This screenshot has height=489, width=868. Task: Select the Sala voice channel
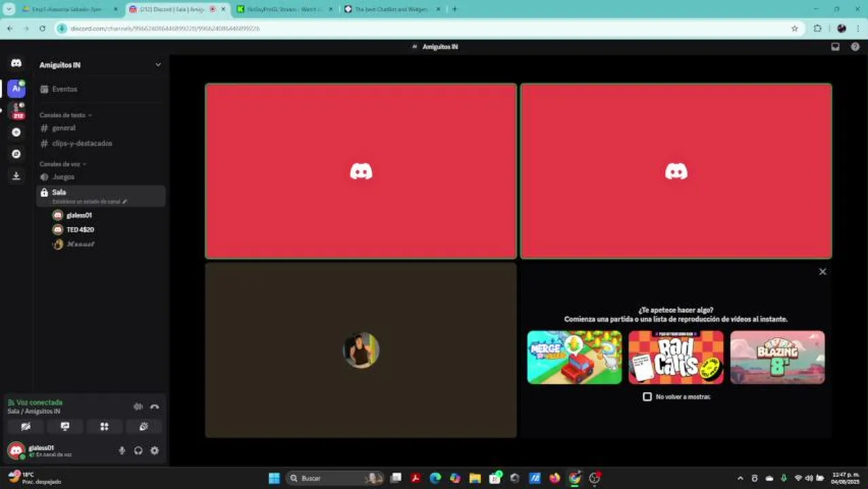click(x=101, y=196)
